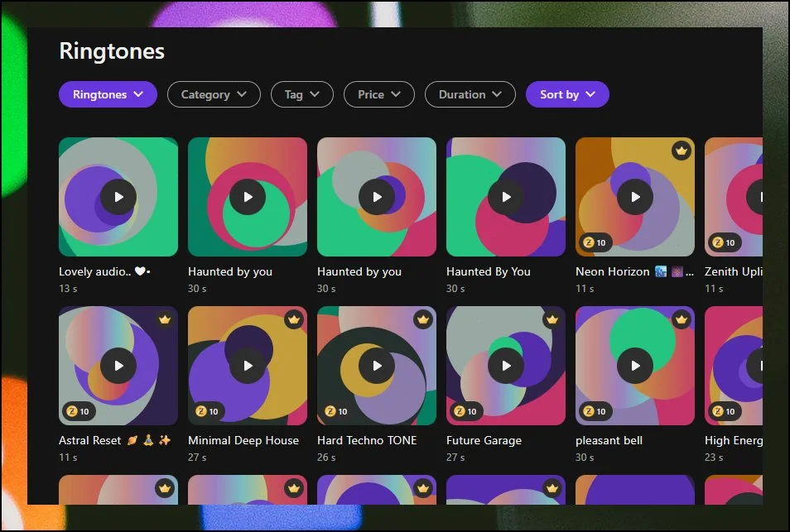Open the Duration filter dropdown
The height and width of the screenshot is (532, 790).
[x=470, y=94]
